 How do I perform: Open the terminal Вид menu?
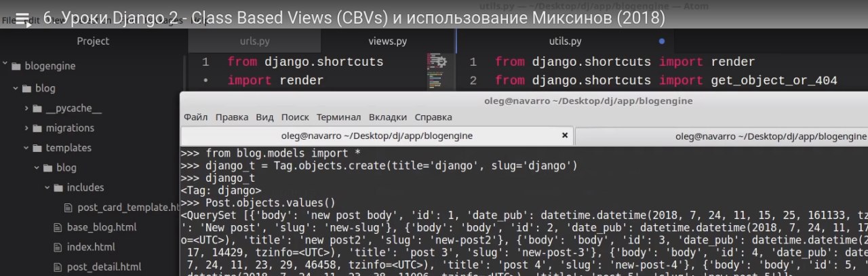[264, 117]
